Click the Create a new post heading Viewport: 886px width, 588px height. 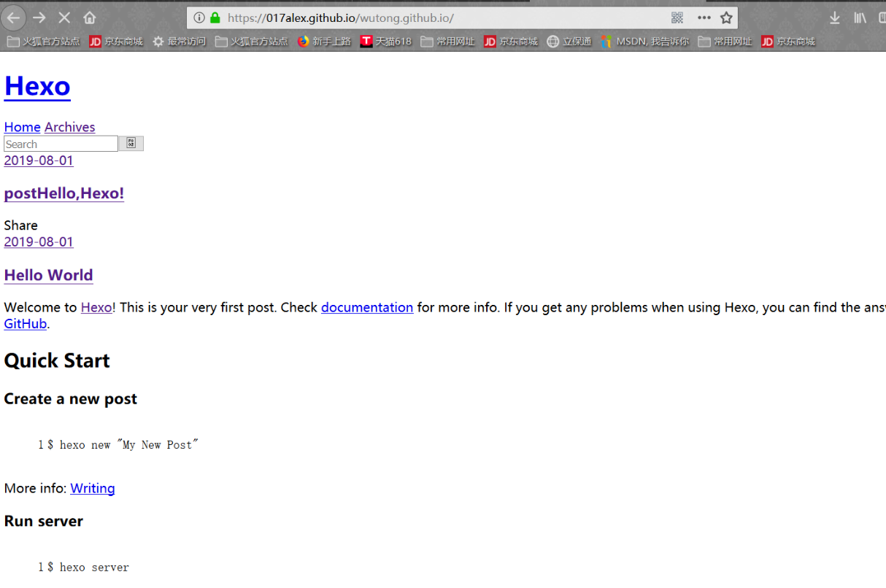tap(71, 399)
